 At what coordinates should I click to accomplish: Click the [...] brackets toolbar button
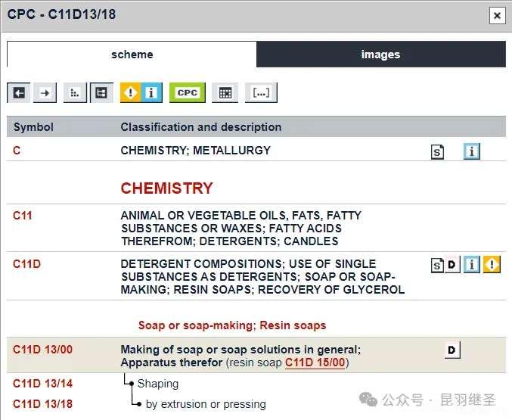(261, 93)
